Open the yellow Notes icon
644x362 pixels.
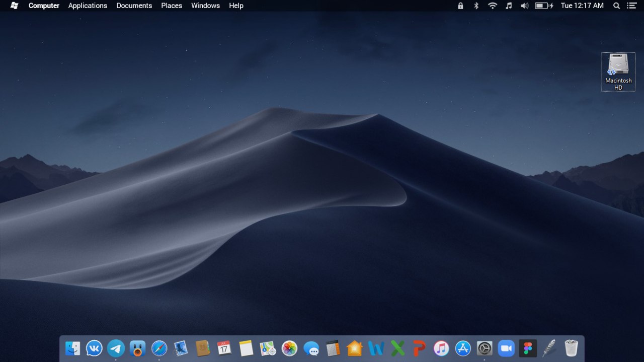pyautogui.click(x=246, y=348)
